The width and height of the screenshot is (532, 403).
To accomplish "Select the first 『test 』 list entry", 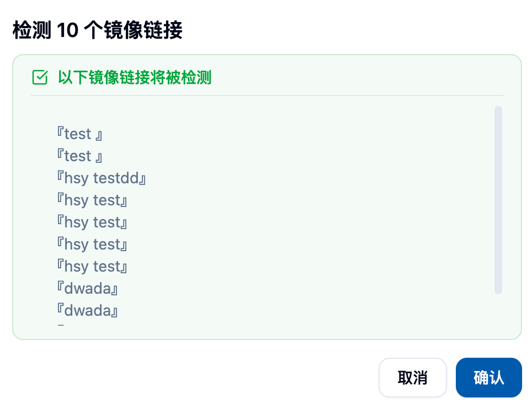I will click(x=79, y=134).
